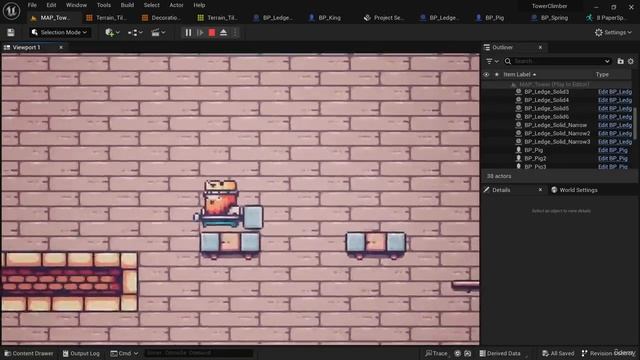Advance a single frame
The height and width of the screenshot is (360, 640).
tap(200, 33)
